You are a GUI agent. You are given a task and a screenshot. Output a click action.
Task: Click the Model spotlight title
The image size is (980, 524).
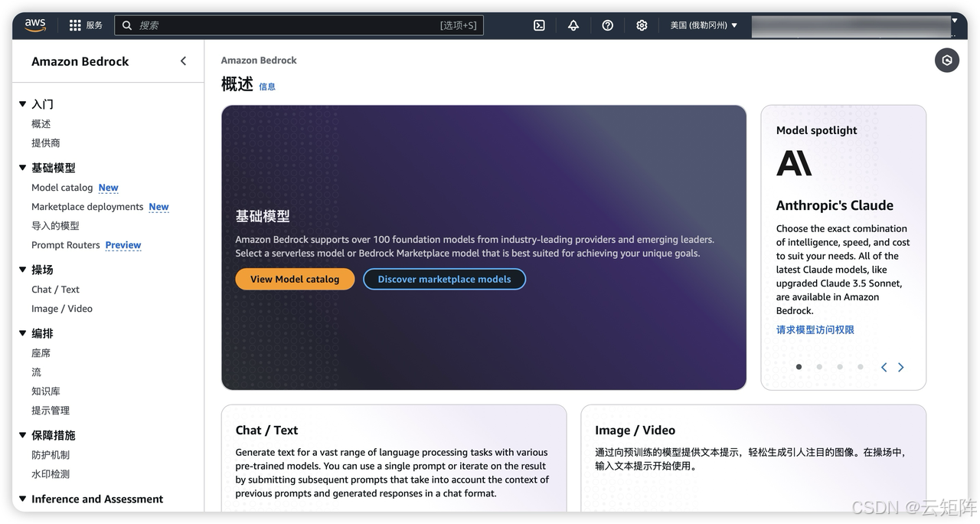[x=817, y=130]
